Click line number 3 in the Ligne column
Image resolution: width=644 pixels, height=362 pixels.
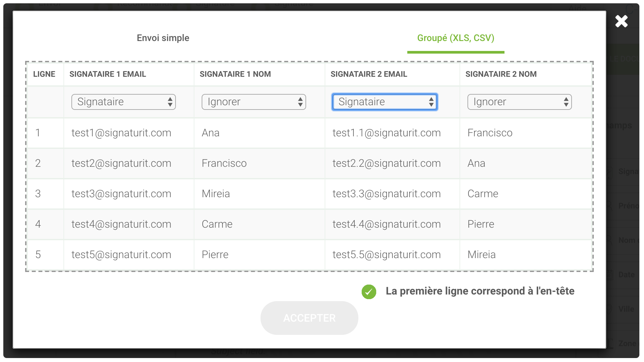(x=38, y=194)
